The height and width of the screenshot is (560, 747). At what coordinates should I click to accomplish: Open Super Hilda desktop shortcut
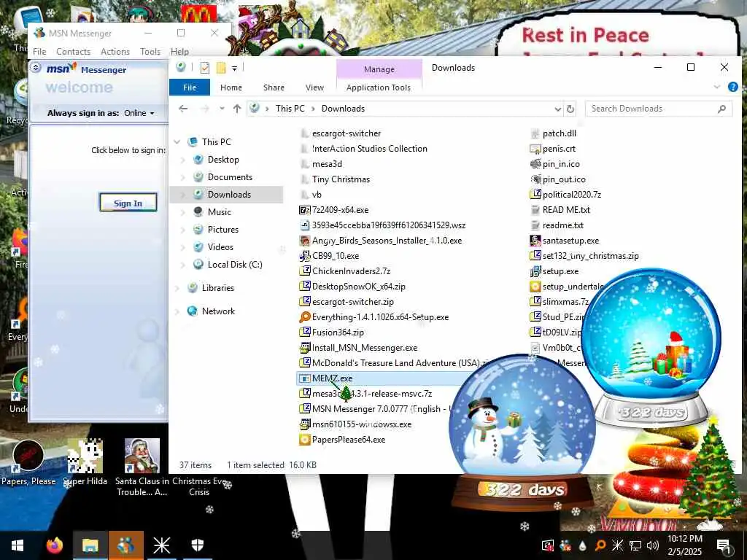point(85,463)
